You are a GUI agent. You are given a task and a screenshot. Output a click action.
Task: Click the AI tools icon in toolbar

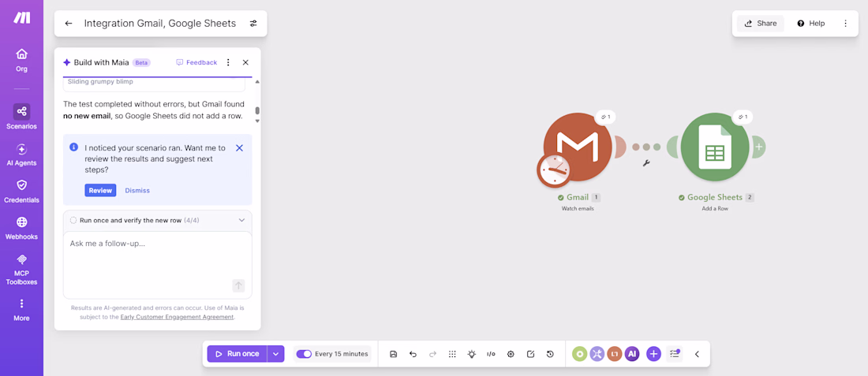coord(632,354)
